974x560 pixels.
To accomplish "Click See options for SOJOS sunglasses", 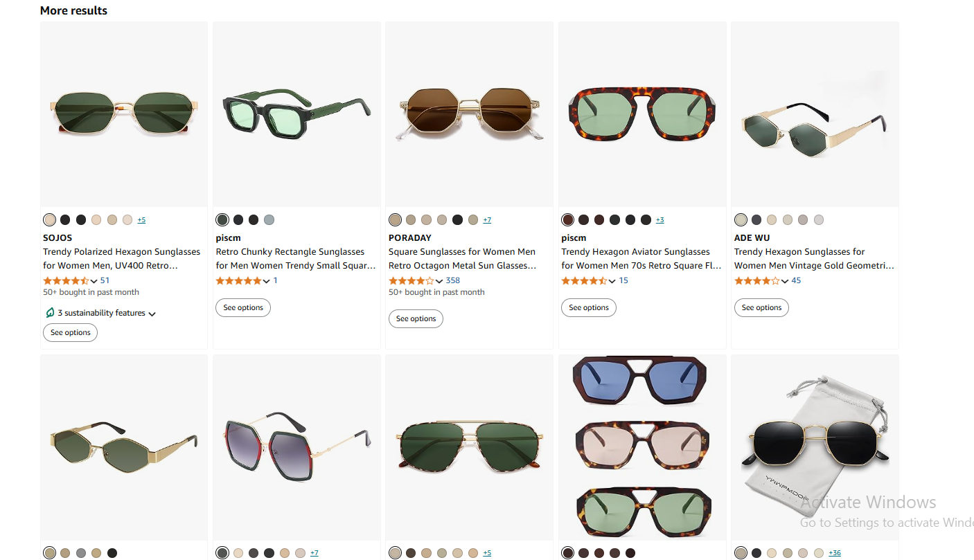I will [71, 333].
